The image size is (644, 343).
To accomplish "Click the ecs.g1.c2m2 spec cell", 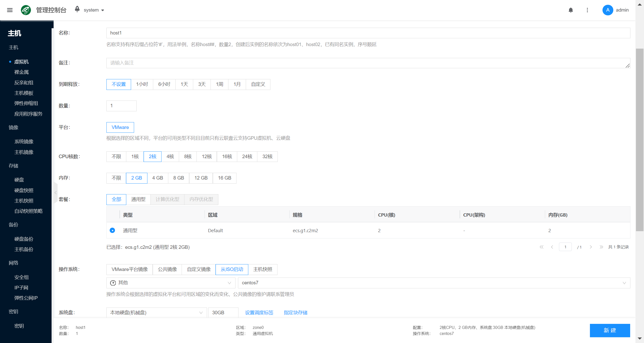I will point(305,230).
